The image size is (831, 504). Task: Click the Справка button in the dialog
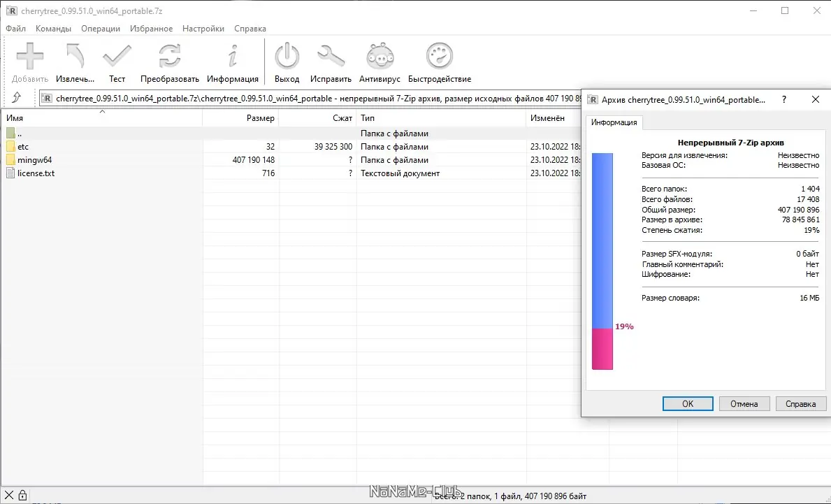coord(800,404)
